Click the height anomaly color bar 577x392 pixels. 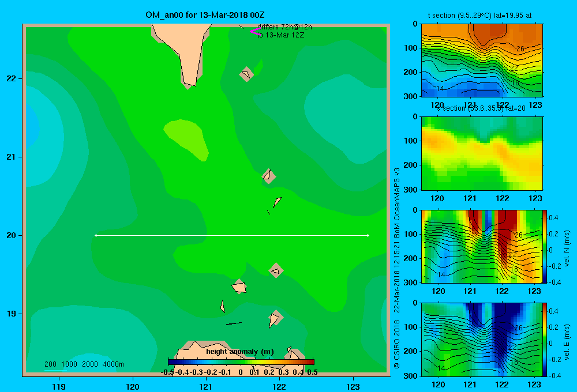click(x=241, y=362)
